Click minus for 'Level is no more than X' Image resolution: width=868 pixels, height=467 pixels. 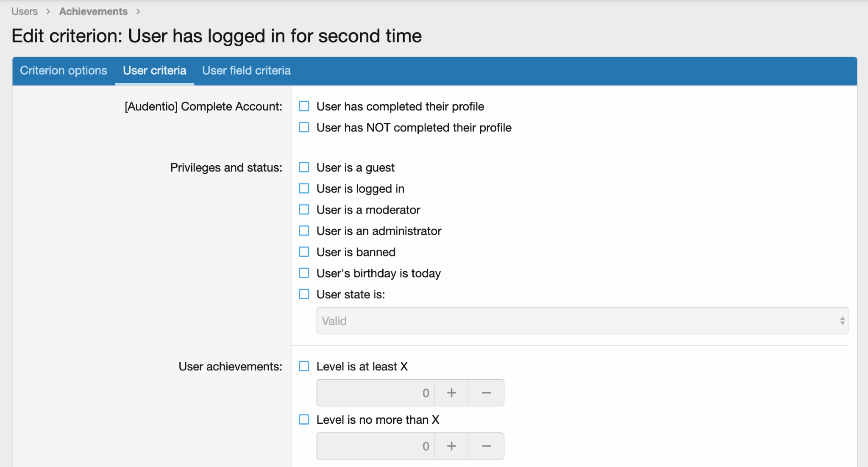[486, 446]
